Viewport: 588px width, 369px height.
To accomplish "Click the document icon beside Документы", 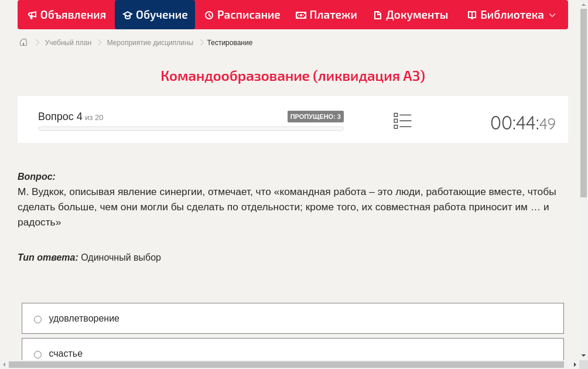I will click(377, 15).
